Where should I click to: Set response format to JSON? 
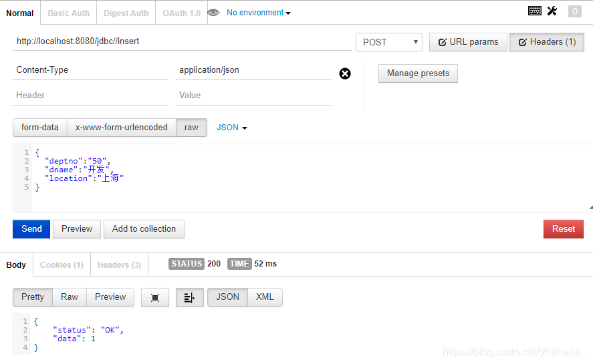[228, 297]
